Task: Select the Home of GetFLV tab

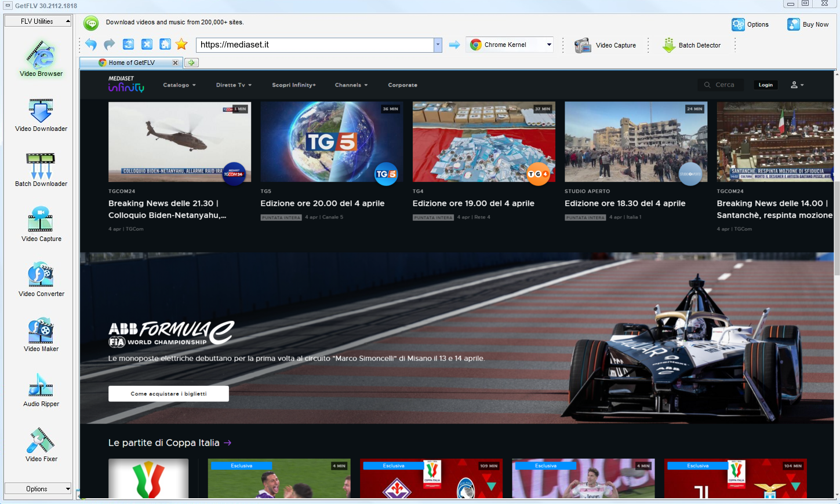Action: (x=132, y=63)
